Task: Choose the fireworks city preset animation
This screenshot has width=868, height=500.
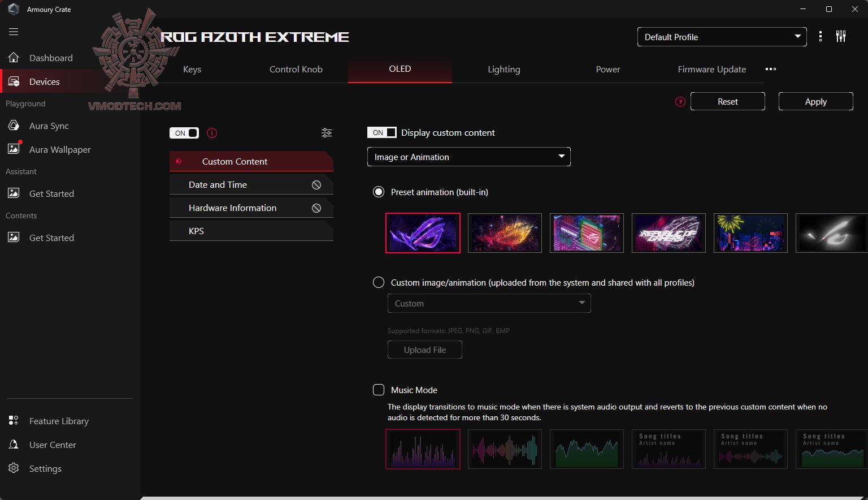Action: (x=750, y=233)
